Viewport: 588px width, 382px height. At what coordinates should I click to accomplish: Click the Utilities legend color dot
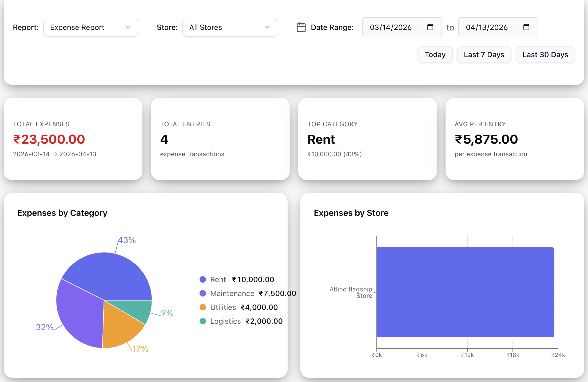point(203,307)
